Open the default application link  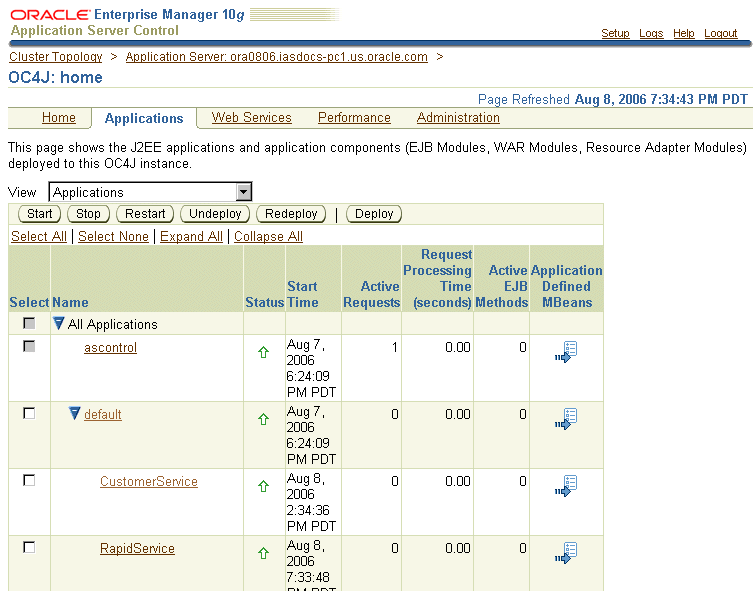103,414
